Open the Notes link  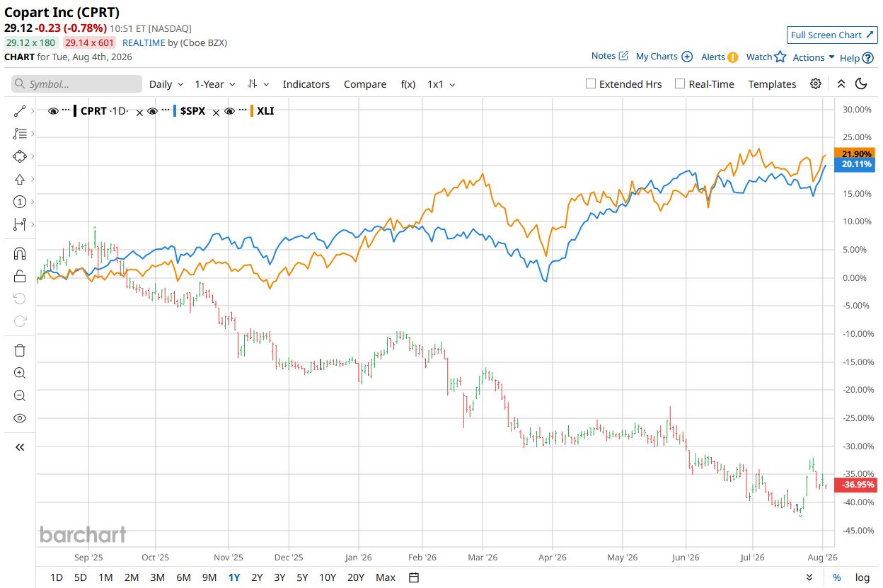tap(609, 56)
